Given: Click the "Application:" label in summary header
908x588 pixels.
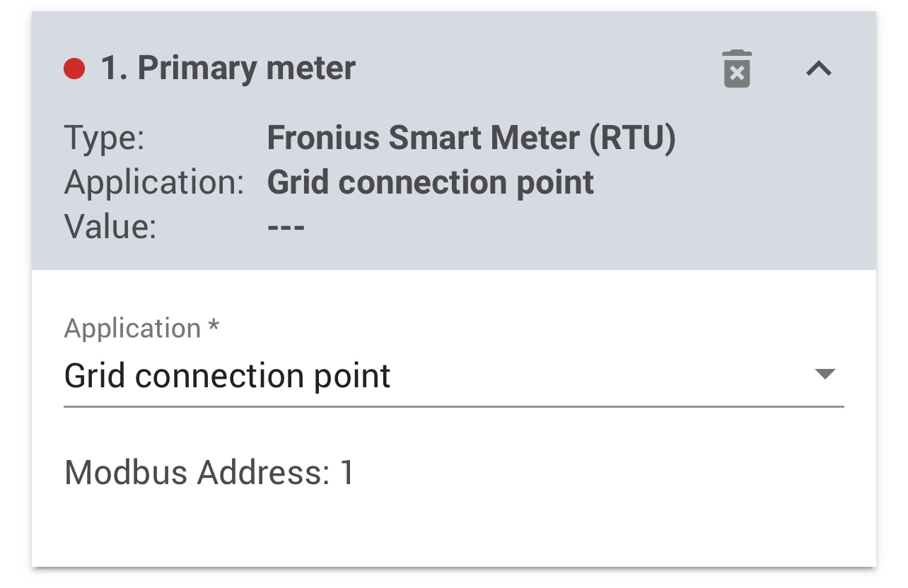Looking at the screenshot, I should 153,182.
